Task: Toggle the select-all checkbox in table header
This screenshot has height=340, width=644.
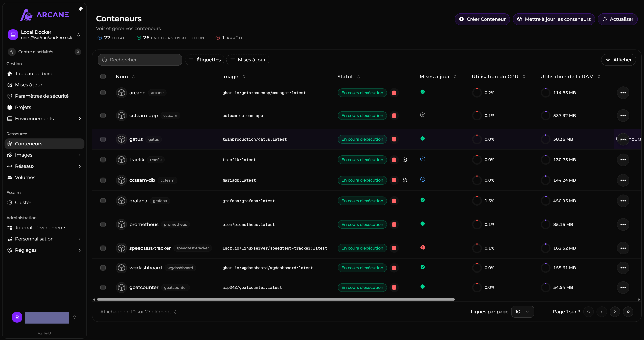Action: [x=103, y=77]
